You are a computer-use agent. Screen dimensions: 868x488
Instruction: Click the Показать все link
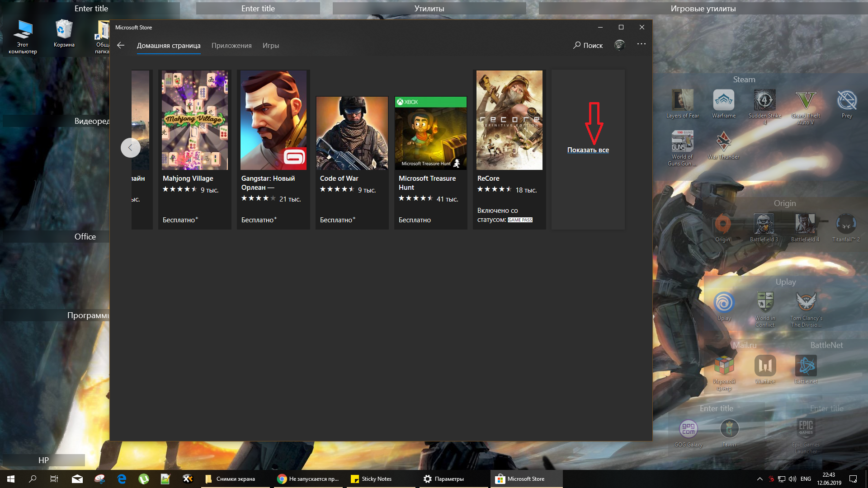(x=588, y=150)
